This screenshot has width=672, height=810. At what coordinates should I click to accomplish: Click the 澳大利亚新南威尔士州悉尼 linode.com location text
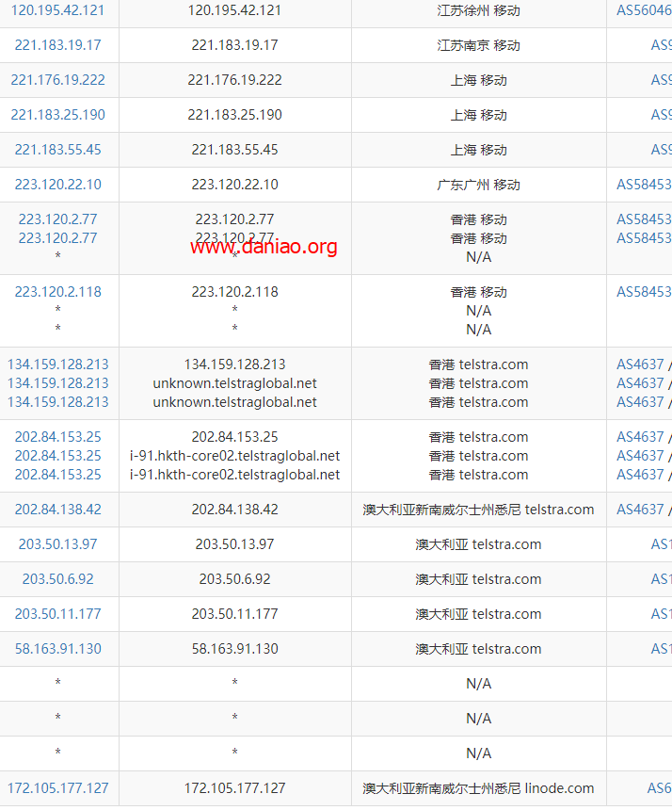[478, 787]
